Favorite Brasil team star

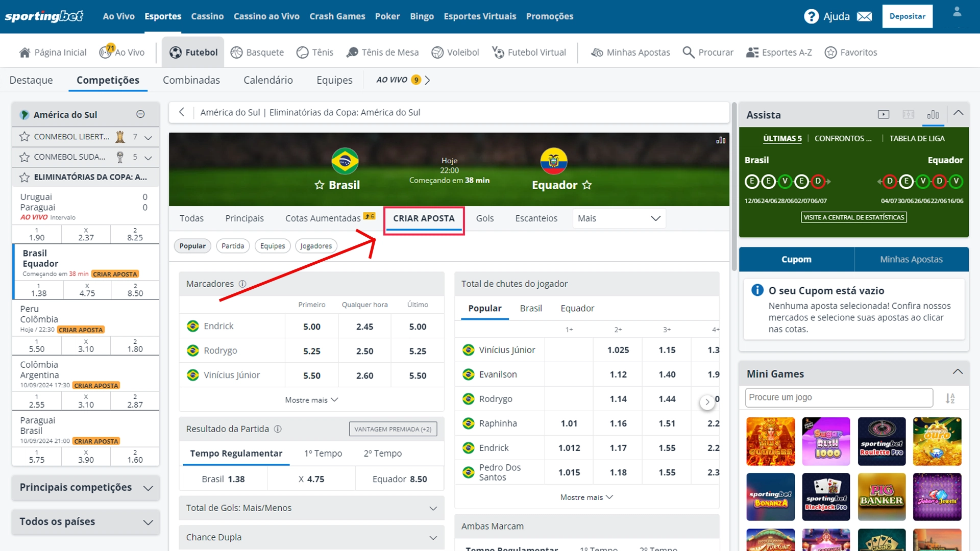pos(320,185)
